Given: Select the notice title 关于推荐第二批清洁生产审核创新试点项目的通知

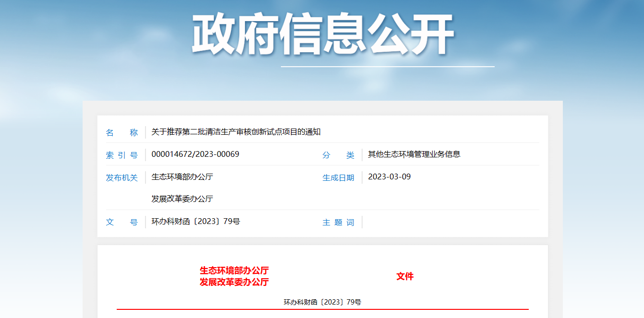Looking at the screenshot, I should click(x=236, y=132).
